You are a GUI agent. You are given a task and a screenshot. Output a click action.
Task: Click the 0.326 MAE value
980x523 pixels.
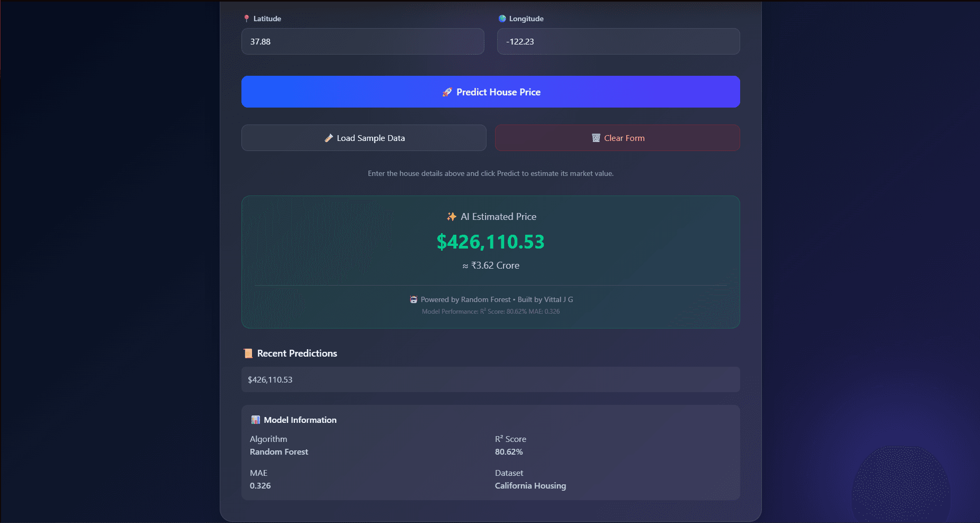260,486
